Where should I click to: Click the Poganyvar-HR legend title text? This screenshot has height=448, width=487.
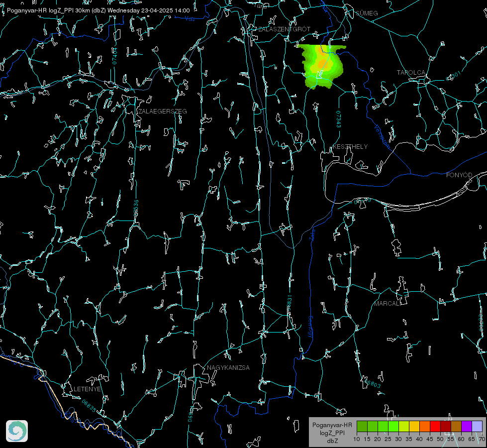(x=332, y=425)
